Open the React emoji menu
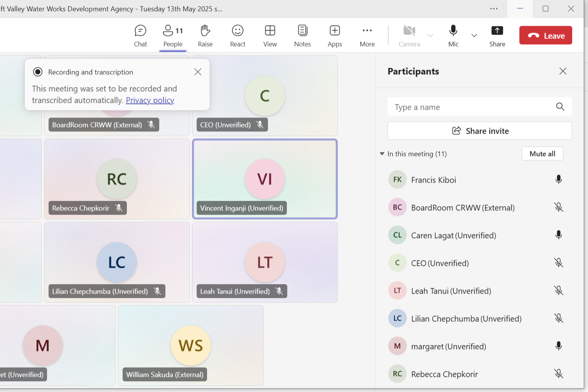The image size is (588, 392). (x=238, y=35)
